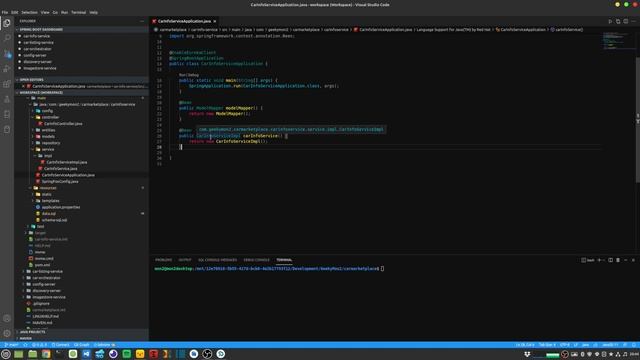
Task: Open the Explorer view in the activity bar
Action: tap(7, 23)
